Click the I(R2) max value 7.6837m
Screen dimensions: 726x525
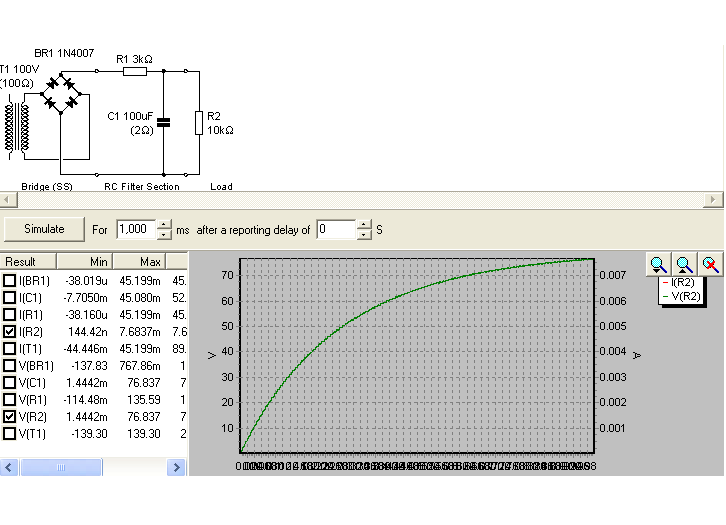coord(140,332)
